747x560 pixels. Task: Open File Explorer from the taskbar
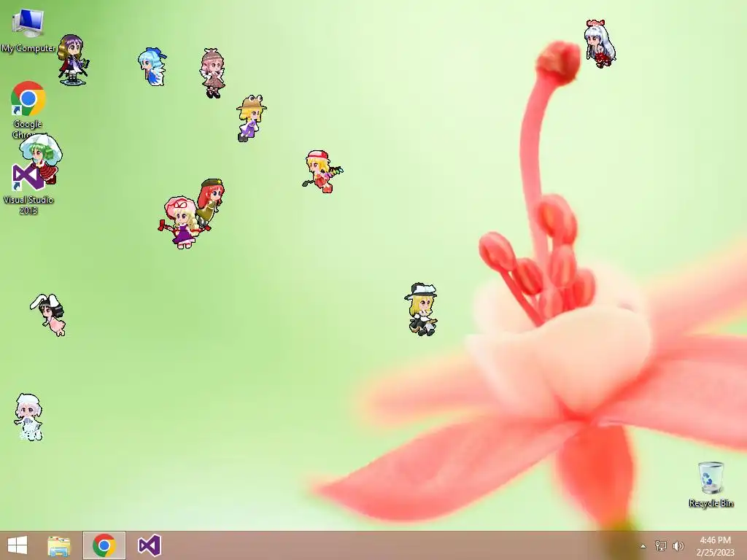coord(59,545)
